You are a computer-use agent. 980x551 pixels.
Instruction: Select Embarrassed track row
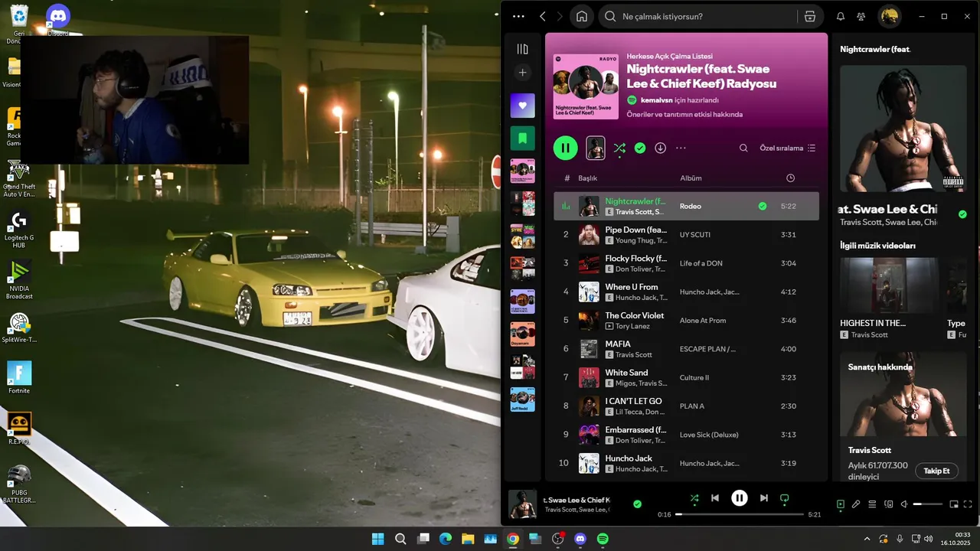click(686, 435)
